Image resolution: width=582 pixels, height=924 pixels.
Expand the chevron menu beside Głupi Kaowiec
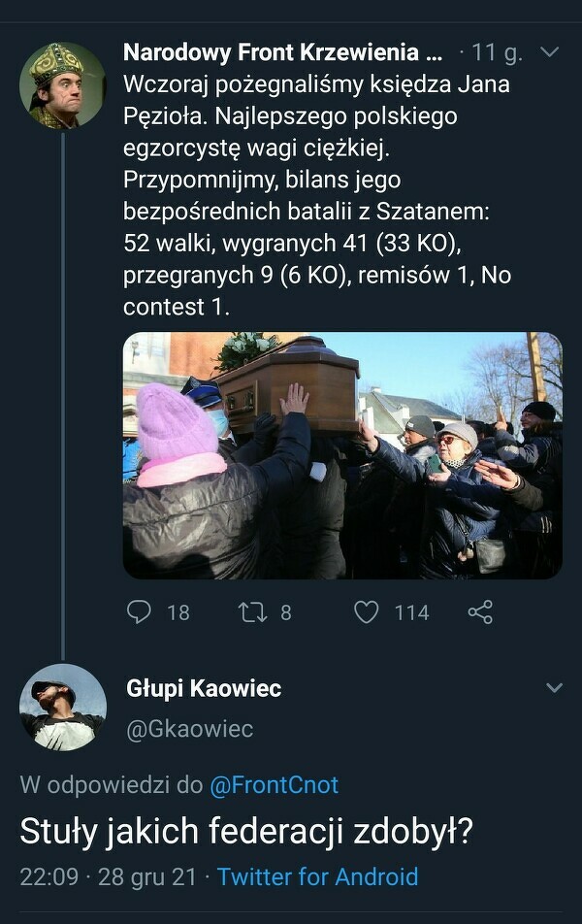[554, 688]
